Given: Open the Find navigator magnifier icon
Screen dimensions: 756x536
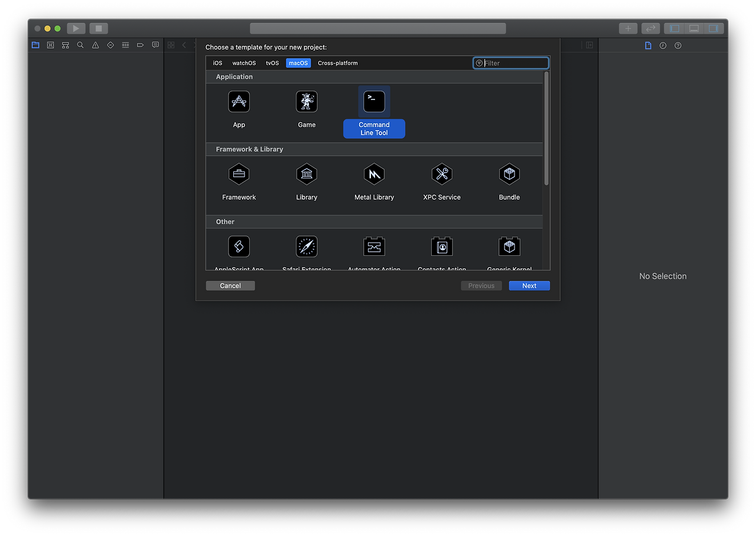Looking at the screenshot, I should tap(80, 45).
